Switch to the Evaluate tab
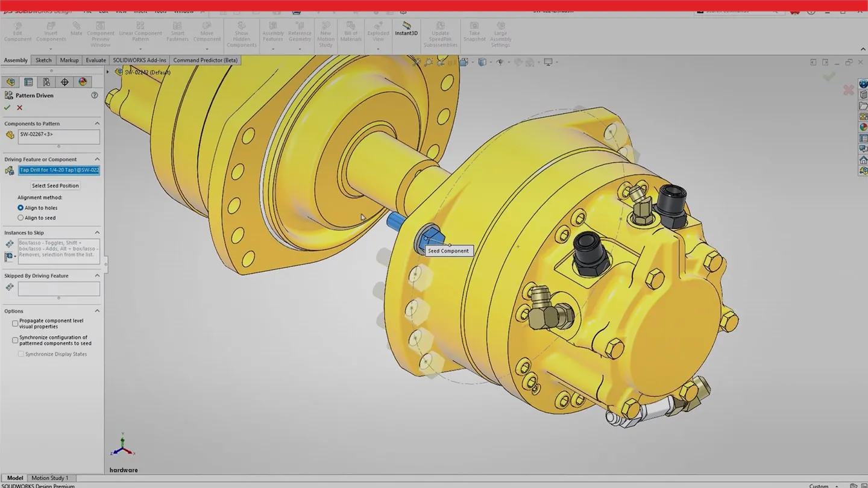The image size is (868, 488). pos(96,60)
